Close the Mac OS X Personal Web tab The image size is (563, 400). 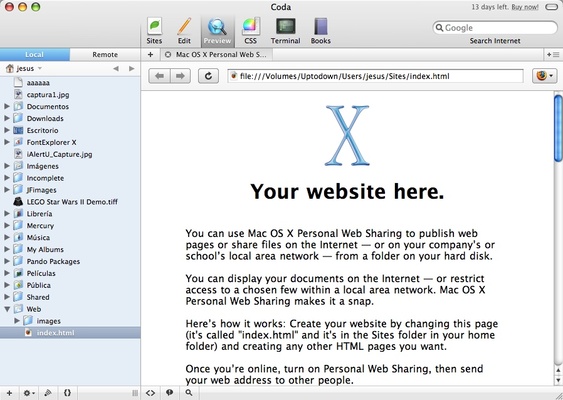point(168,55)
